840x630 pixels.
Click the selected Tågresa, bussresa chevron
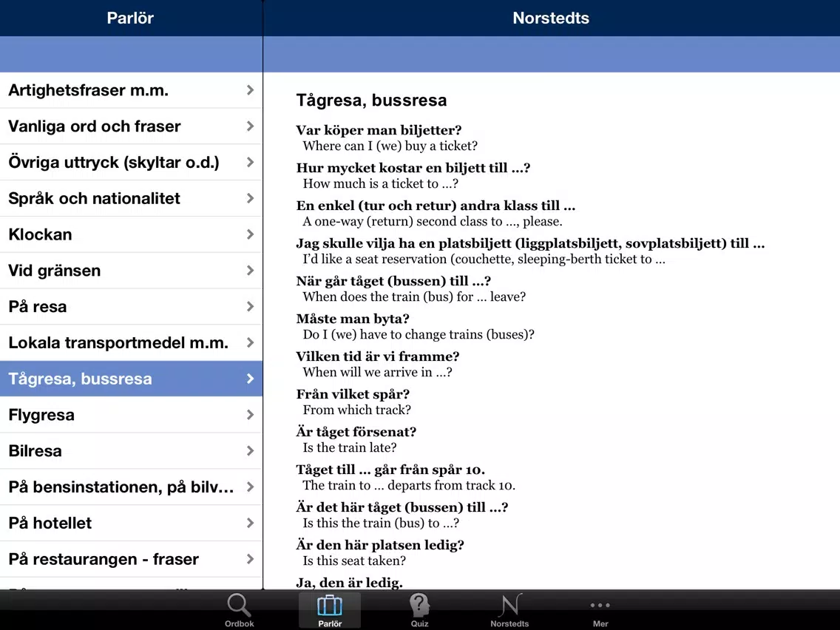[250, 379]
